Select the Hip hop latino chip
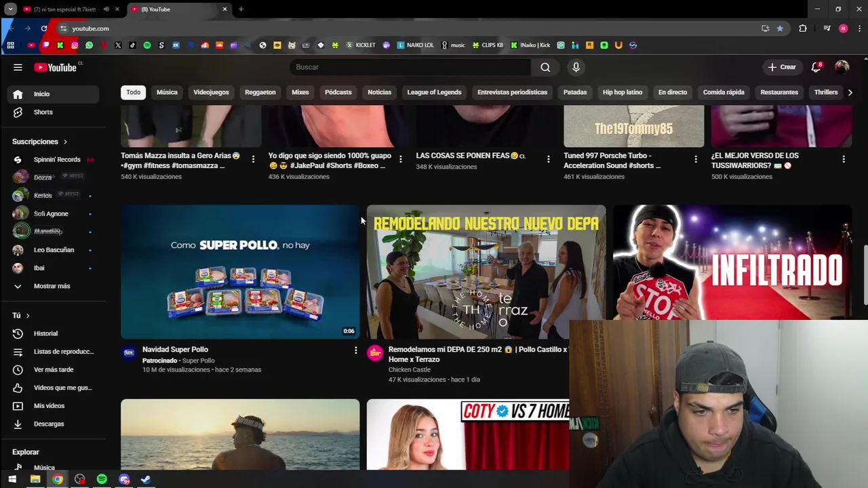Image resolution: width=868 pixels, height=488 pixels. coord(623,92)
